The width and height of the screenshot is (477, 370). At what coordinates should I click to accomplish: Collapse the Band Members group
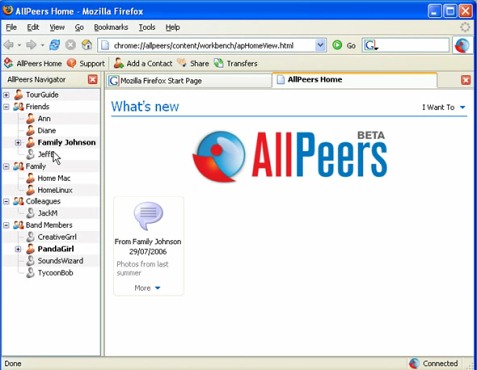(6, 225)
